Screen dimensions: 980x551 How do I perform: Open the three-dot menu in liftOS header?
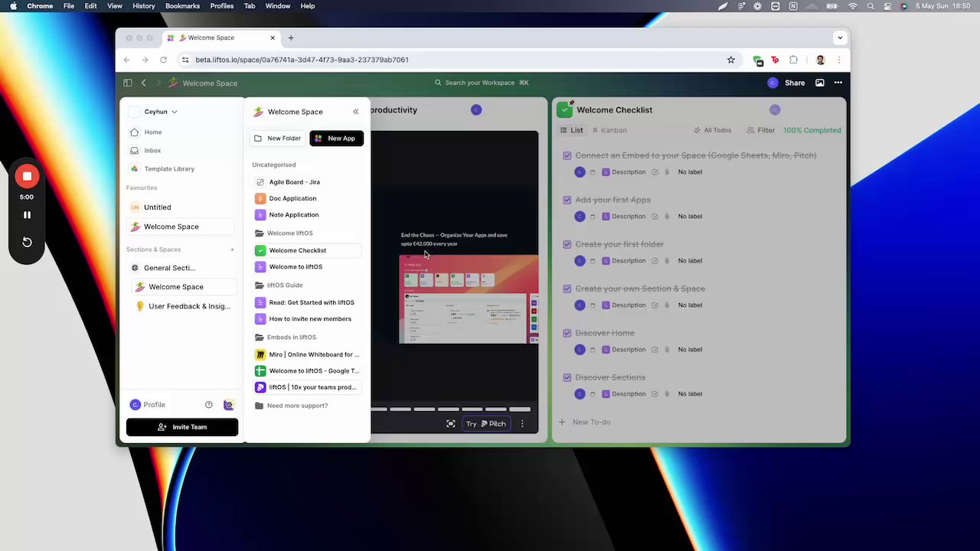coord(838,83)
